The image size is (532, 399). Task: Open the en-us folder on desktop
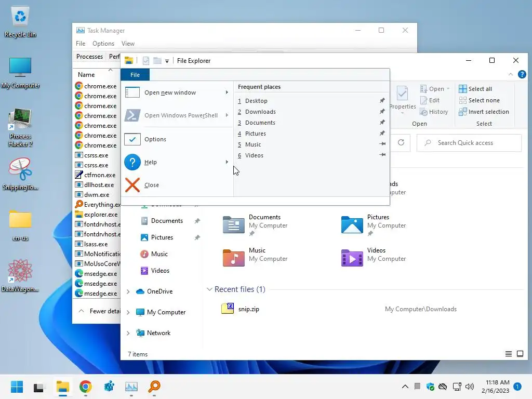[x=20, y=225]
